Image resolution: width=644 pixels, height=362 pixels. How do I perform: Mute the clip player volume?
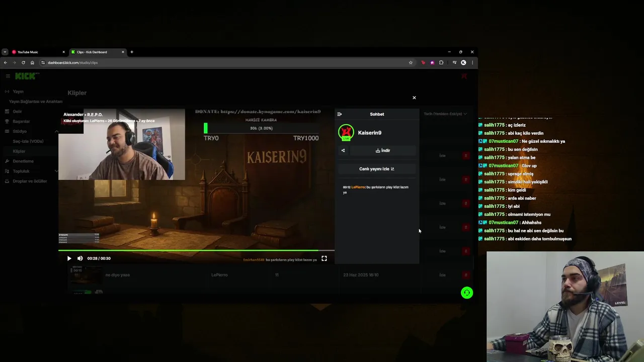(x=80, y=258)
